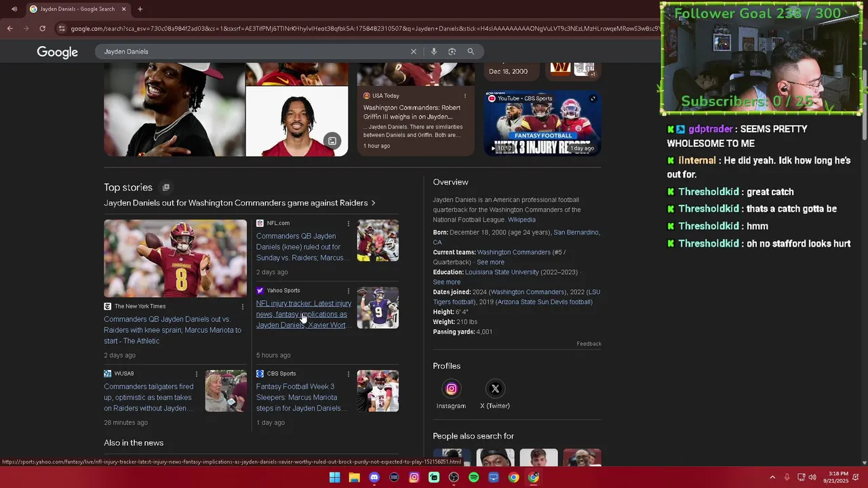
Task: Open Washington Commanders current team link
Action: (x=513, y=252)
